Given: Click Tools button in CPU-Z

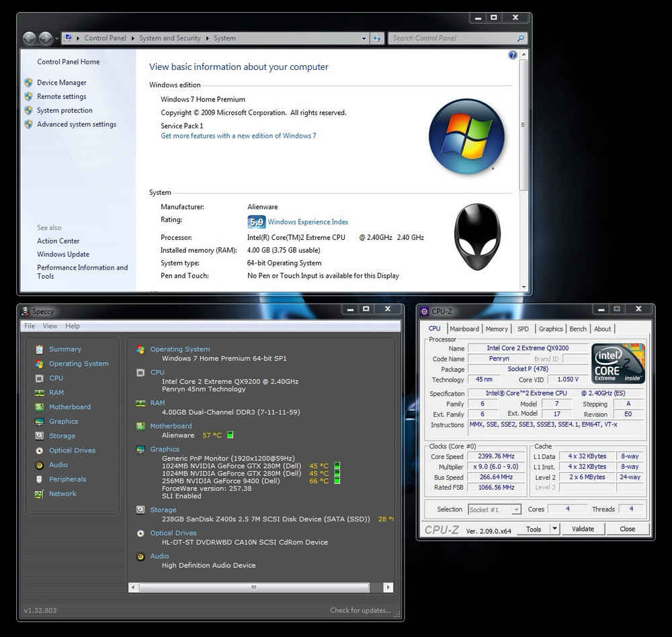Looking at the screenshot, I should tap(534, 529).
